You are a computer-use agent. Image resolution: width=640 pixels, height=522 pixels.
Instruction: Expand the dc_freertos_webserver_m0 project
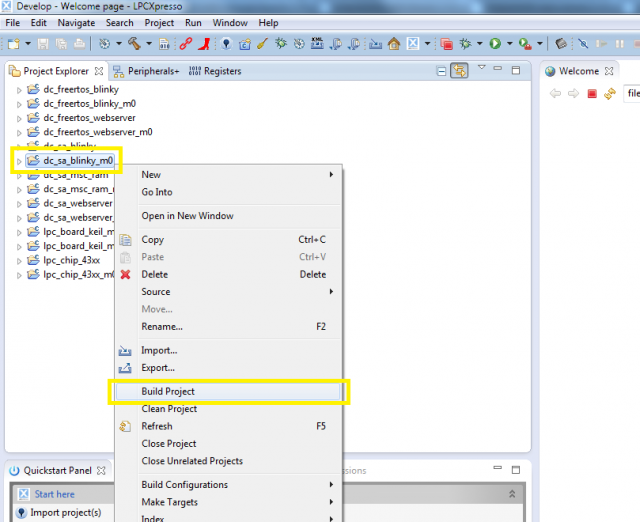click(19, 133)
